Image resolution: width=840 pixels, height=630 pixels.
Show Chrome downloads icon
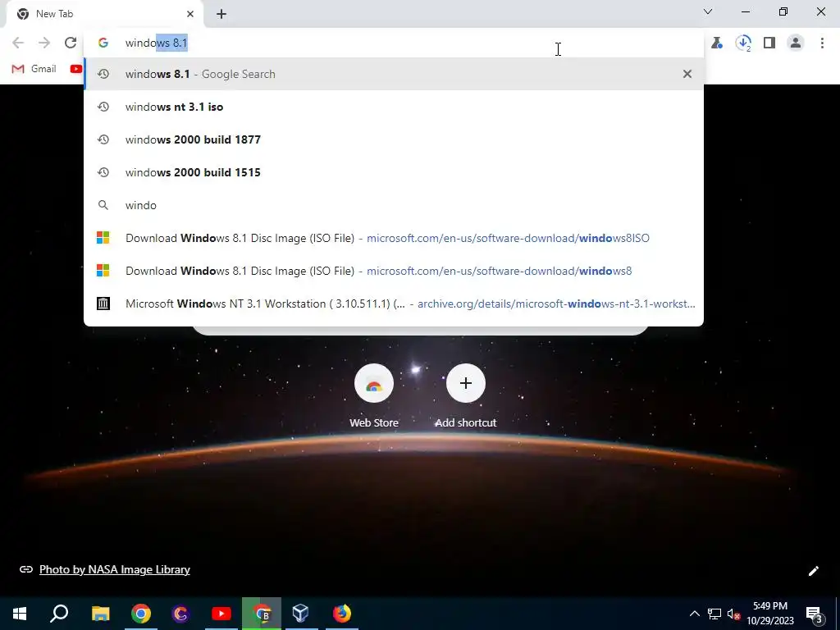743,43
